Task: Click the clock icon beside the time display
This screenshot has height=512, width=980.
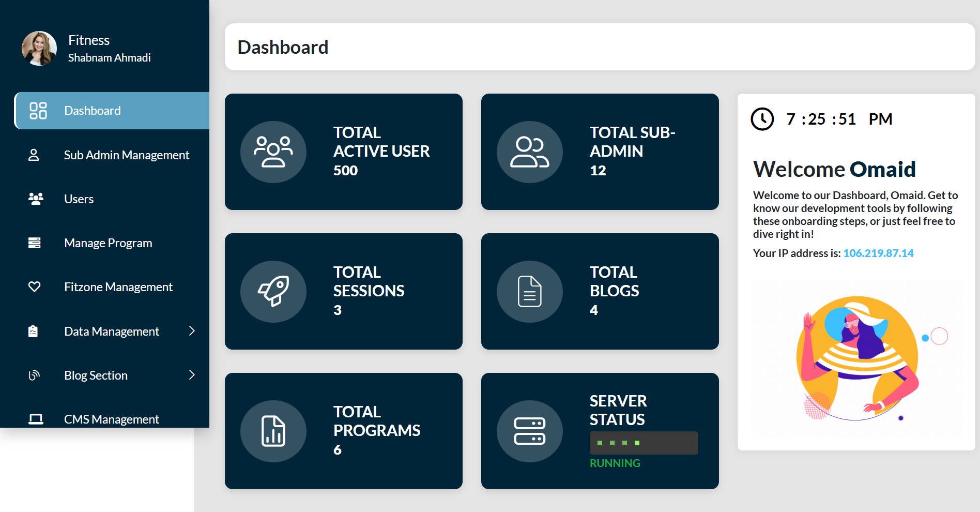Action: point(762,118)
